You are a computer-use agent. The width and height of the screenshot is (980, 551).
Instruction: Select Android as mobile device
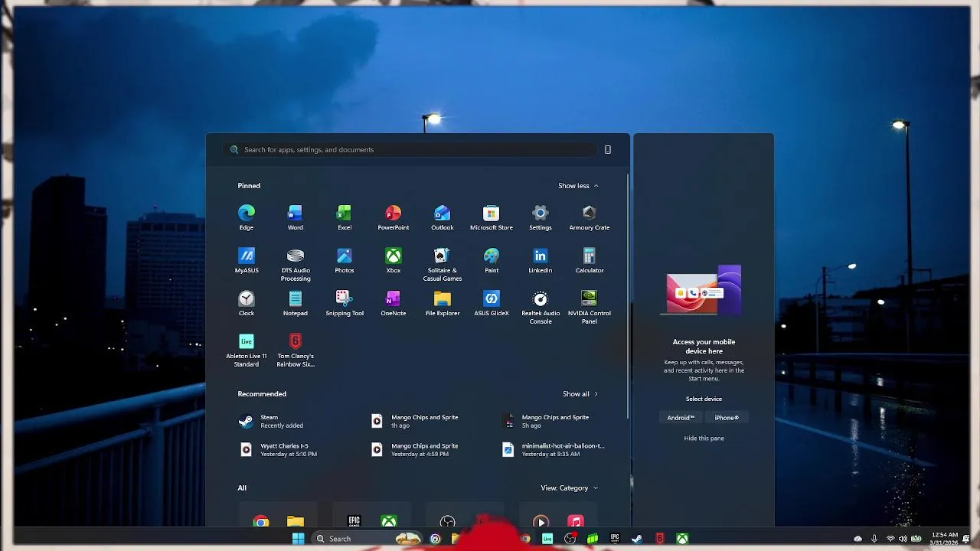681,418
